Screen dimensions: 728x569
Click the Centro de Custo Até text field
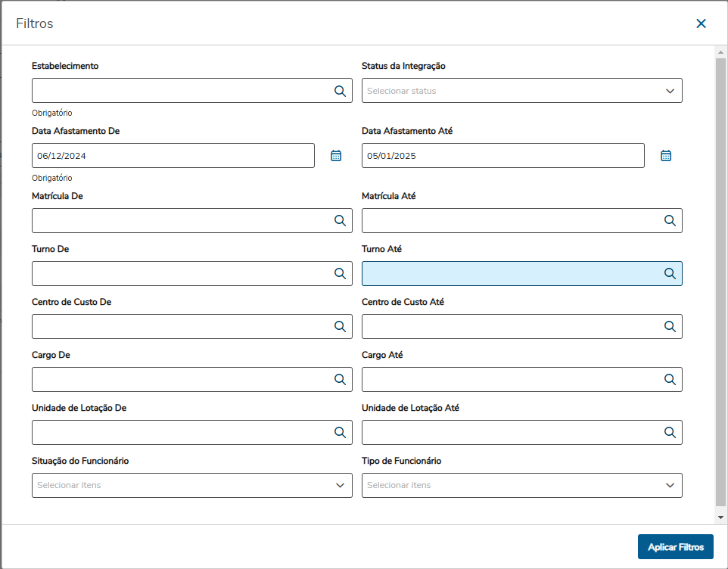(x=510, y=327)
